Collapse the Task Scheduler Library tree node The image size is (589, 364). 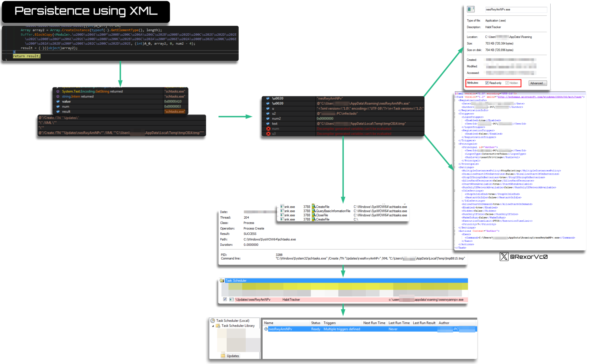pos(213,326)
